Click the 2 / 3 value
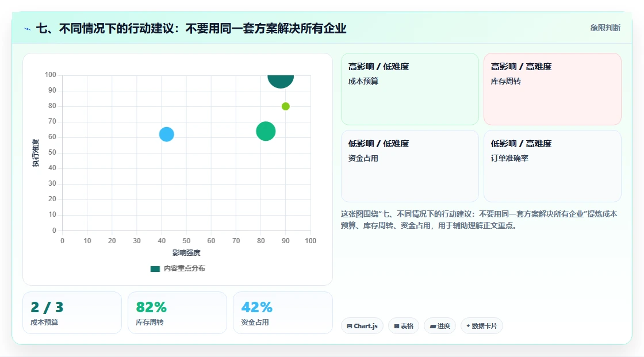The image size is (644, 357). [x=47, y=308]
